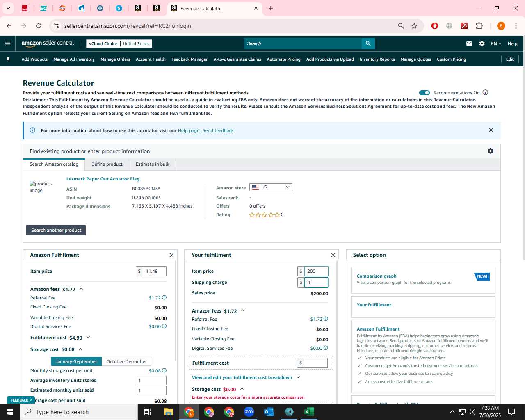Select October-December storage period
525x420 pixels.
pyautogui.click(x=126, y=361)
